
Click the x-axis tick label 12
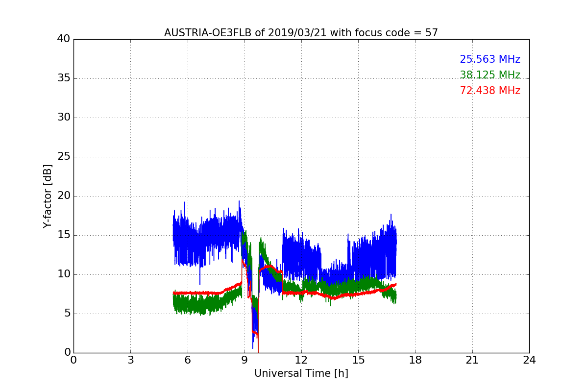(x=301, y=360)
